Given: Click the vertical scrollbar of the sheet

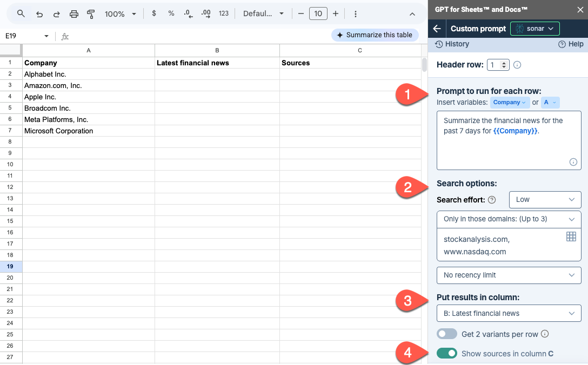Looking at the screenshot, I should pyautogui.click(x=424, y=64).
